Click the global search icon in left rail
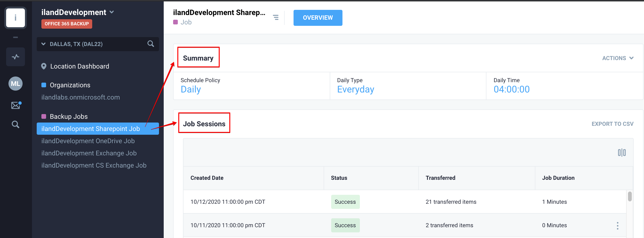This screenshot has width=644, height=238. [16, 124]
